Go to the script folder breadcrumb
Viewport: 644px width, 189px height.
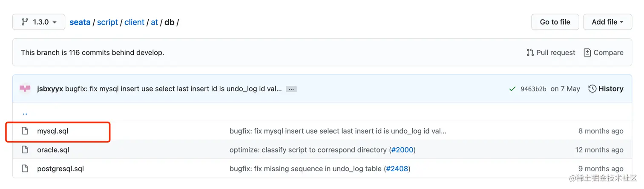(107, 22)
